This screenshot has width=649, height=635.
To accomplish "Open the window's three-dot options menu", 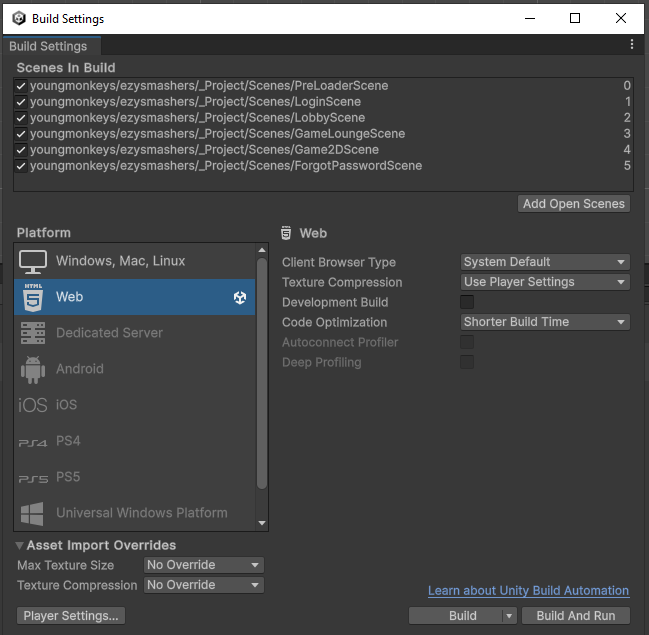I will [x=632, y=45].
